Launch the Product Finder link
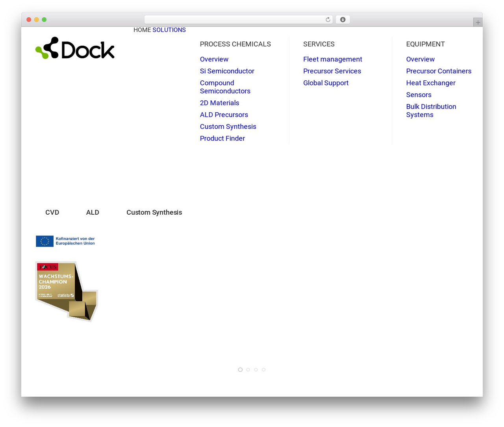This screenshot has width=504, height=427. click(x=222, y=138)
